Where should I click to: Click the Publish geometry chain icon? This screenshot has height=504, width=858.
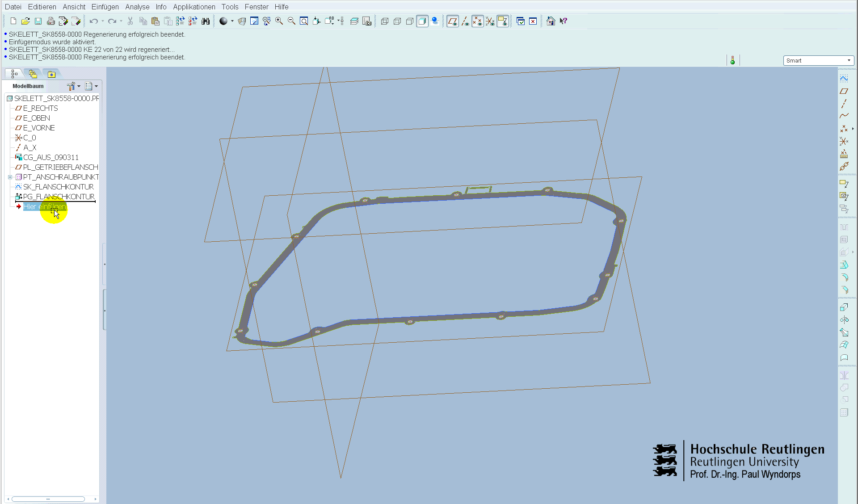point(844,166)
